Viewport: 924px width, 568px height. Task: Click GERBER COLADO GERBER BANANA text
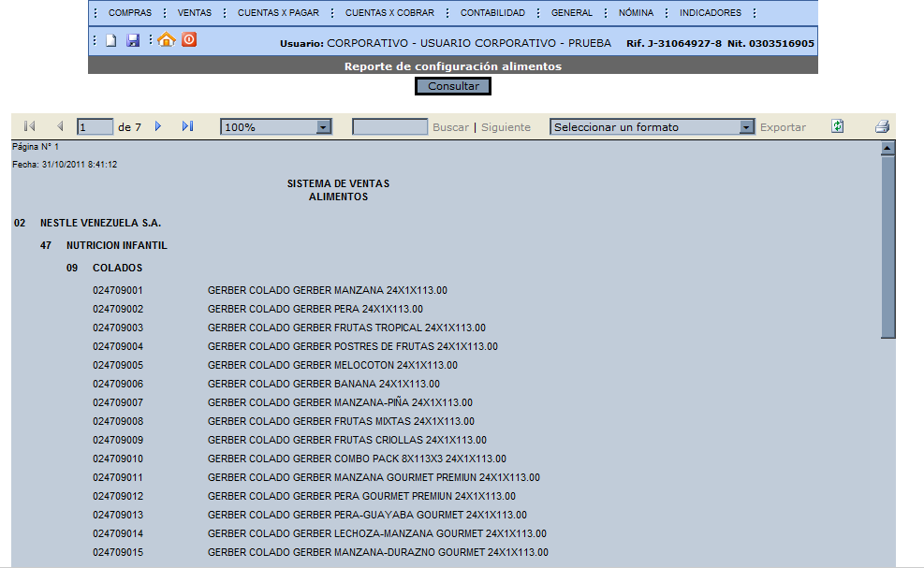(x=324, y=385)
